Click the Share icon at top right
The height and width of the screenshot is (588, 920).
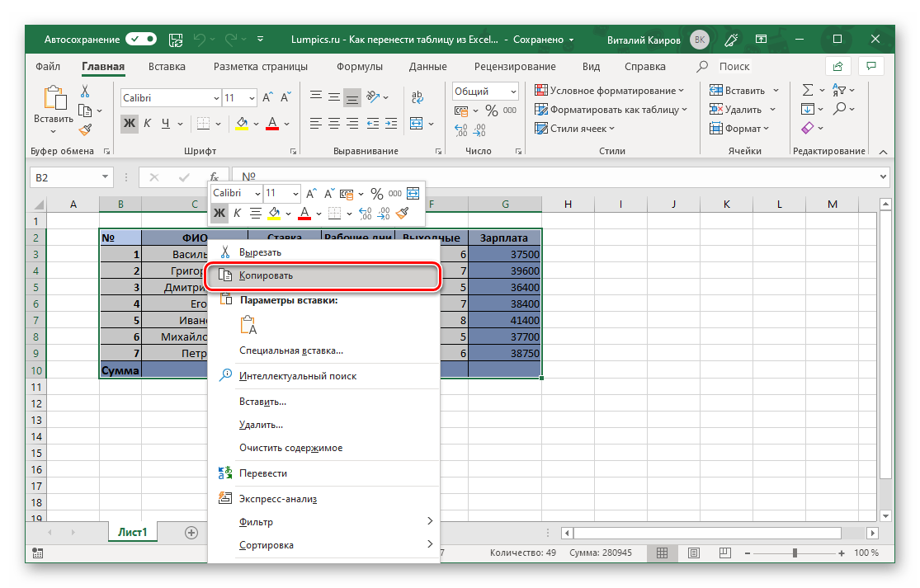pyautogui.click(x=837, y=66)
